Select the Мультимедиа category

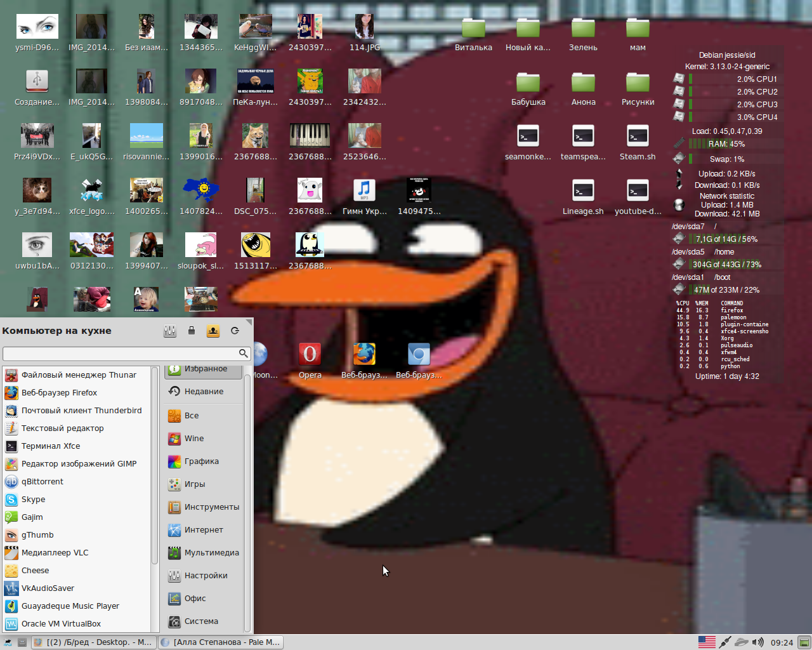[x=203, y=553]
